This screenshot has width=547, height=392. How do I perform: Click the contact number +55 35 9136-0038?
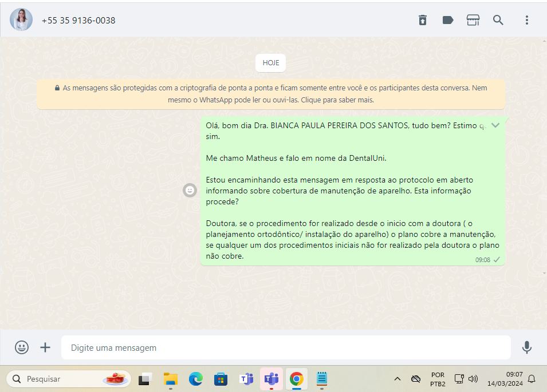pyautogui.click(x=78, y=21)
